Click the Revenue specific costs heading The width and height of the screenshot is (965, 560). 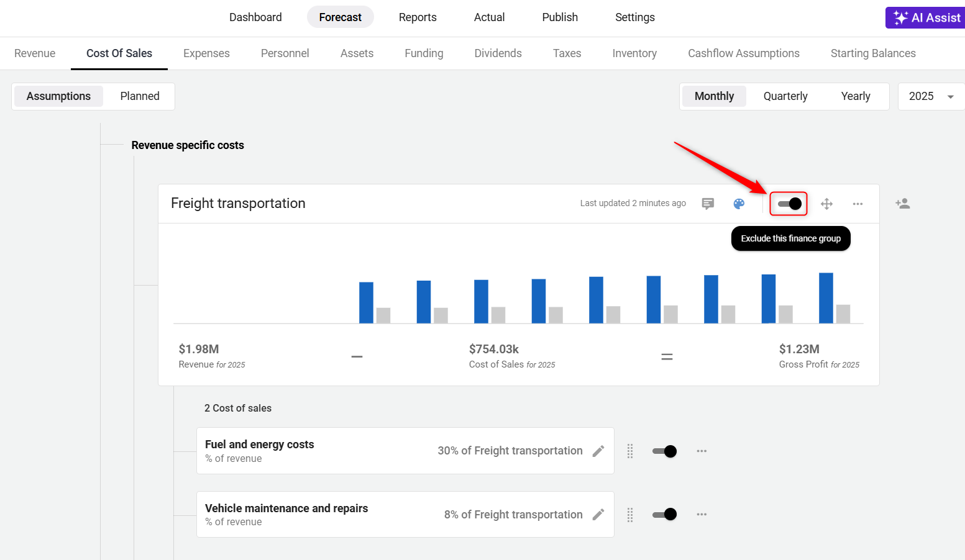tap(188, 145)
